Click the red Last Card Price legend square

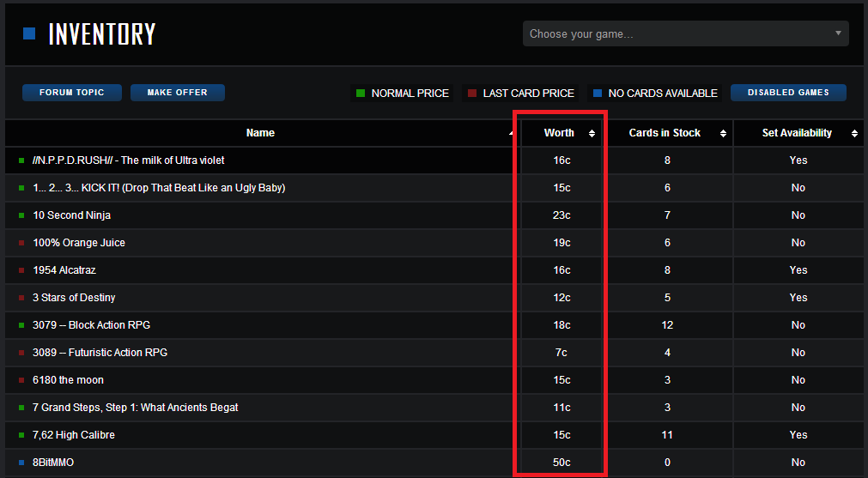[472, 93]
